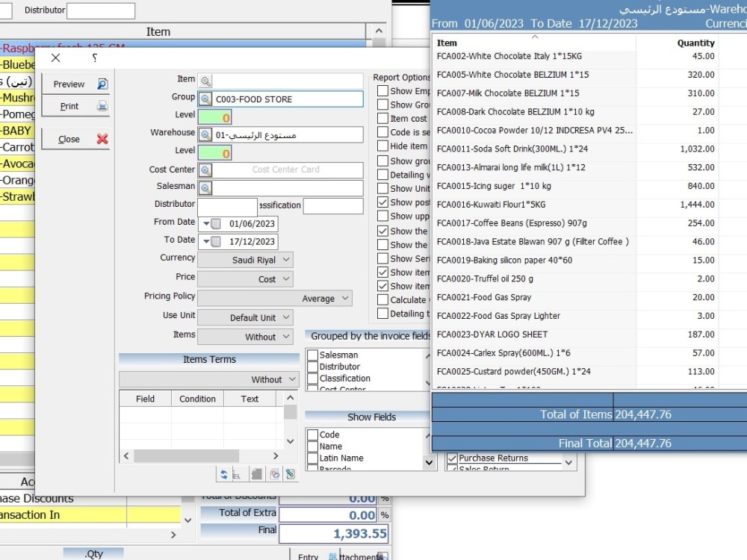
Task: Check Salesman in Grouped by invoice fields
Action: click(313, 355)
